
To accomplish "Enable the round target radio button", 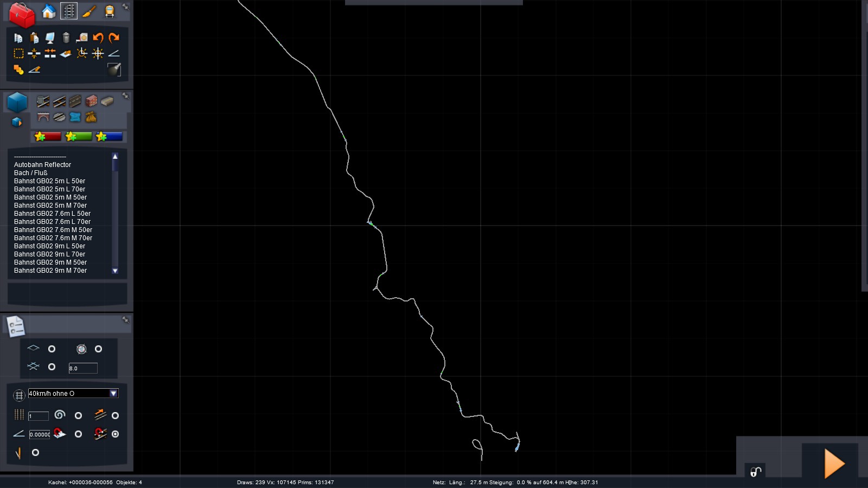I will pos(98,349).
